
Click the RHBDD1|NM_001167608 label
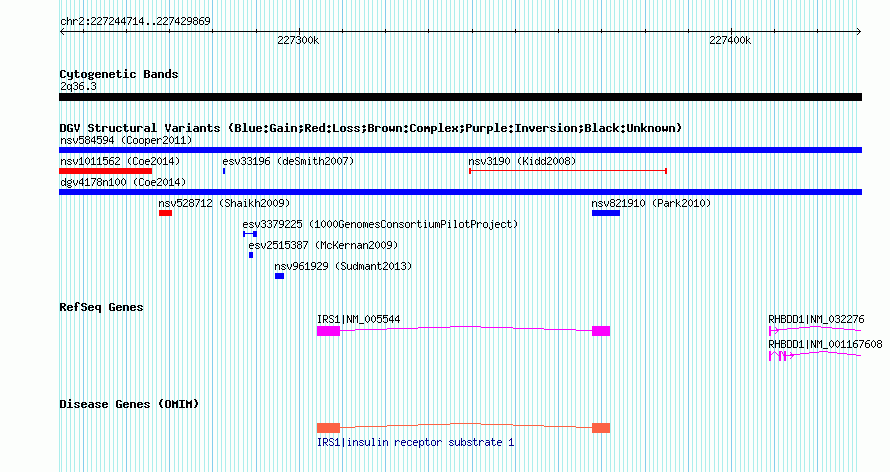click(x=825, y=344)
